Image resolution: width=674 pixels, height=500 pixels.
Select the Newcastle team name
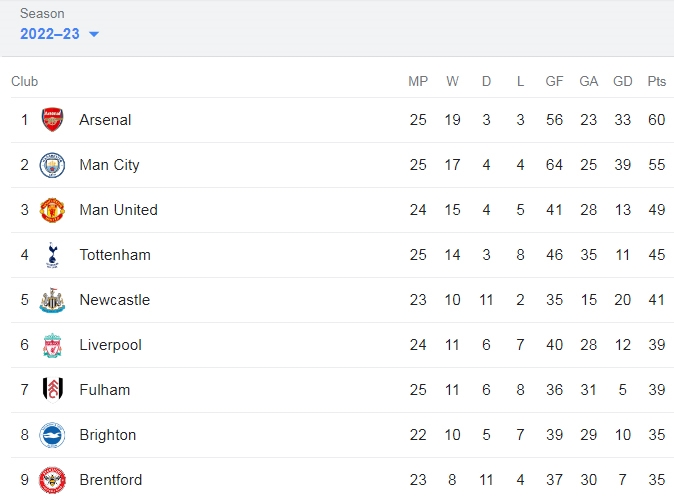point(115,300)
